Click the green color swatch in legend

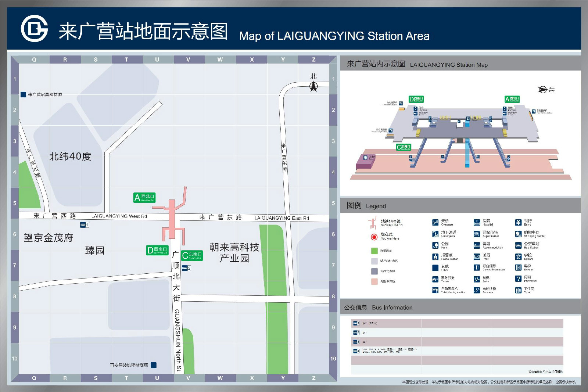pyautogui.click(x=374, y=251)
